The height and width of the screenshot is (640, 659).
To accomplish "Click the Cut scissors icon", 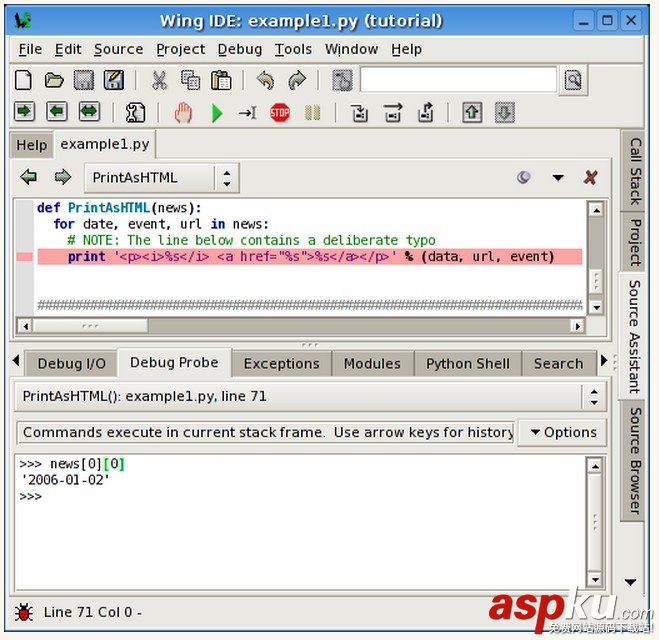I will 159,80.
